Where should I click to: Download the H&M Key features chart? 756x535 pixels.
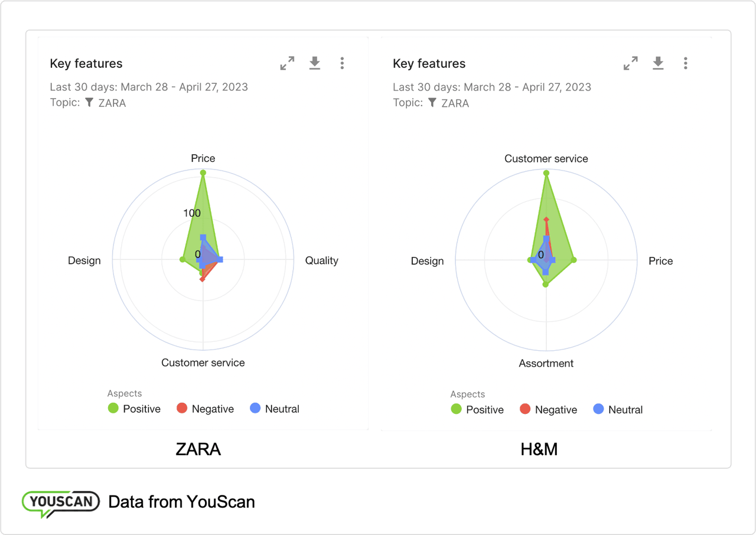coord(658,63)
